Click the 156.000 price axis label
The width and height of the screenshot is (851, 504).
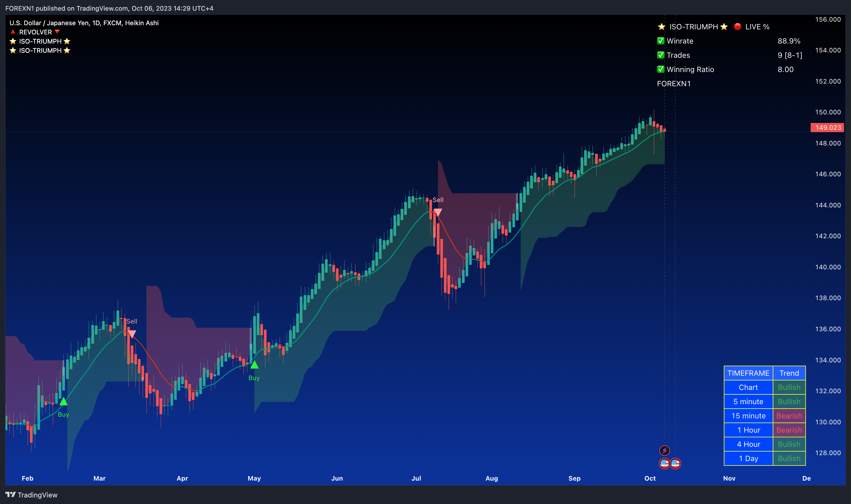[828, 19]
